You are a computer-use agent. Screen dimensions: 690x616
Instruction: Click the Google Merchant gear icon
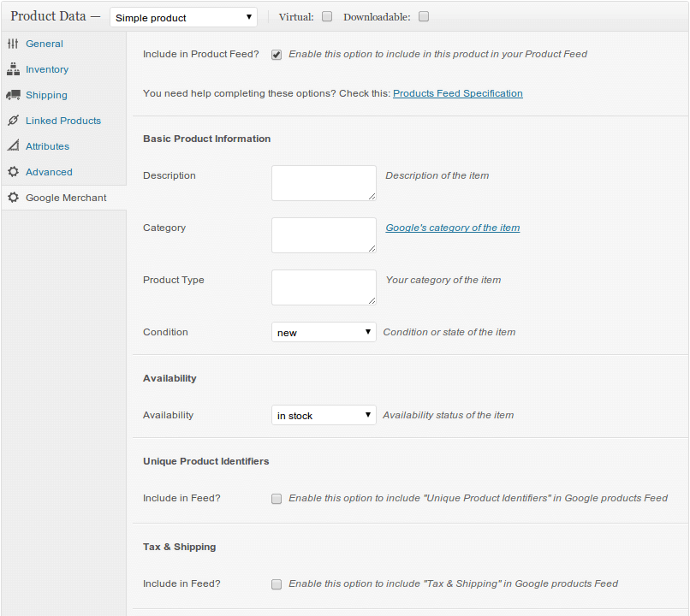(13, 198)
